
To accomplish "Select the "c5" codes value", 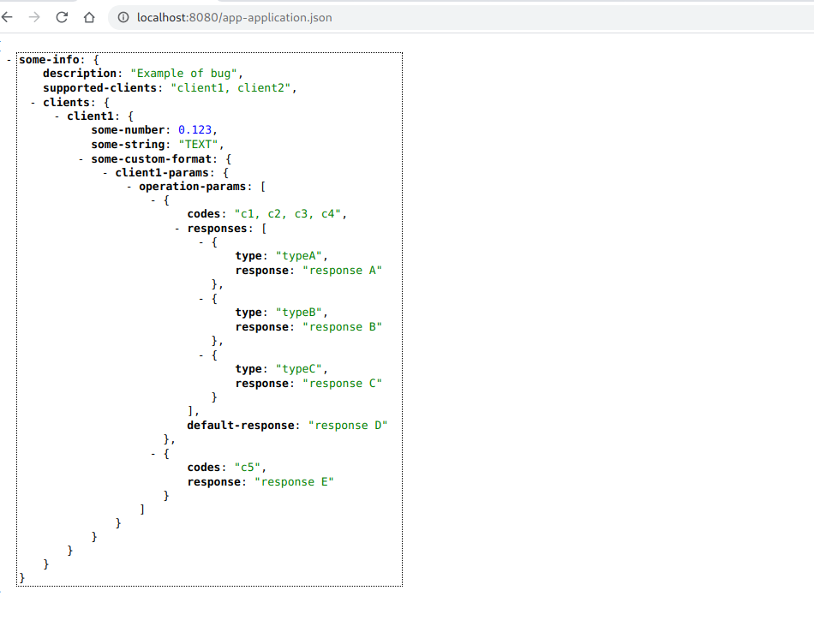I will 248,468.
